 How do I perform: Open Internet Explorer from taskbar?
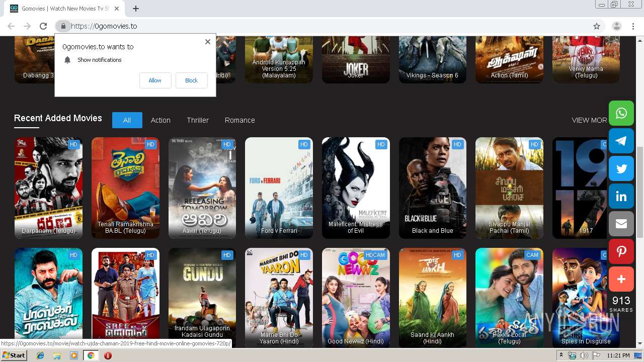click(40, 355)
